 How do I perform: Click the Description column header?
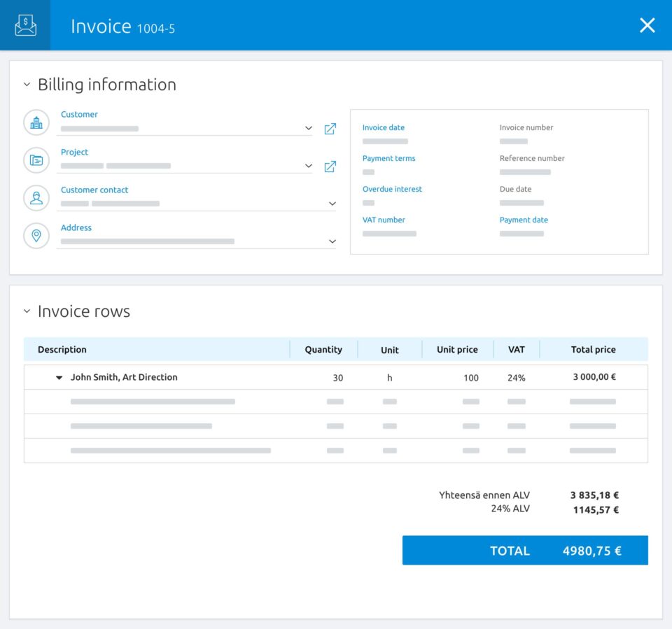tap(62, 350)
